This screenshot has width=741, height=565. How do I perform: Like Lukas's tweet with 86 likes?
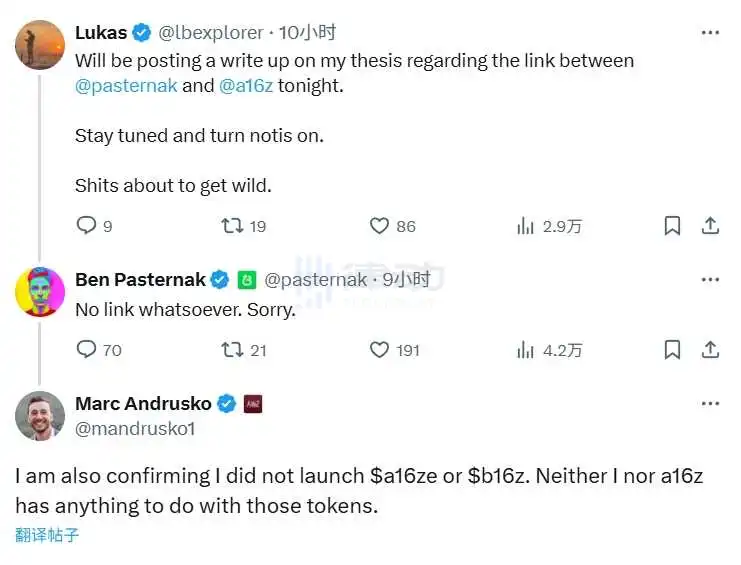click(379, 226)
